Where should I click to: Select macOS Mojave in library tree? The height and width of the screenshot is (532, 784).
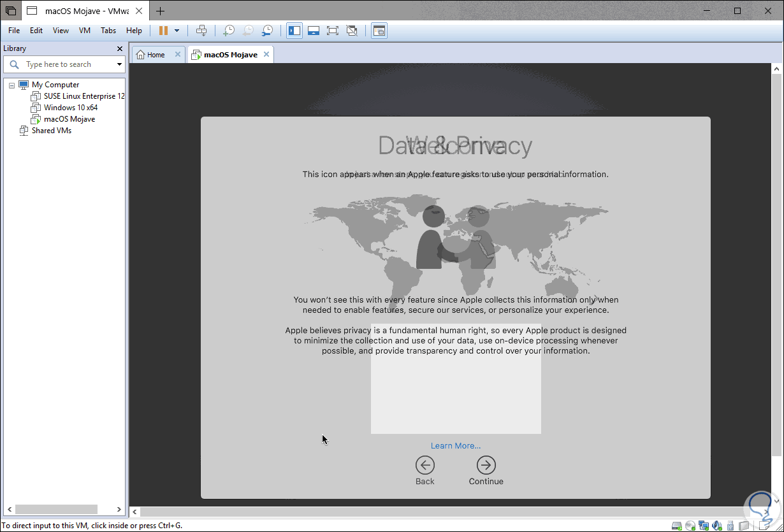[69, 119]
